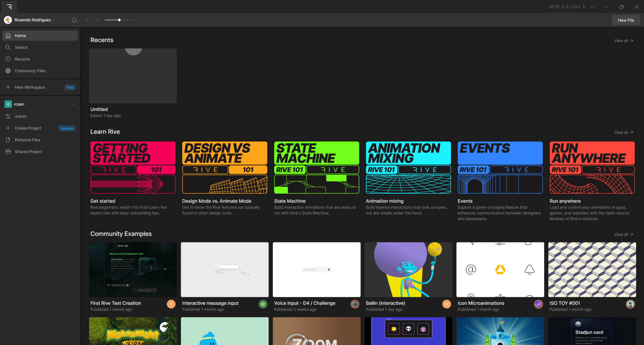Screen dimensions: 644x345
Task: Open Community Files in sidebar
Action: pos(30,71)
